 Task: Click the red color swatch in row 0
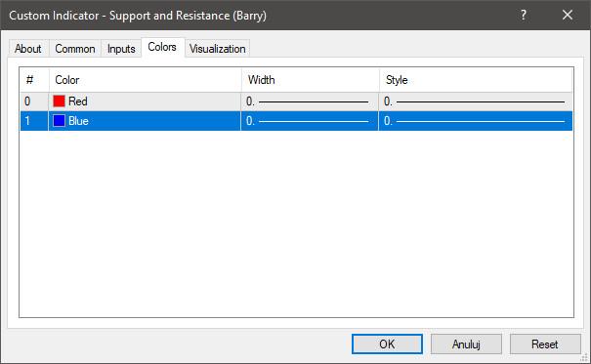pos(60,101)
